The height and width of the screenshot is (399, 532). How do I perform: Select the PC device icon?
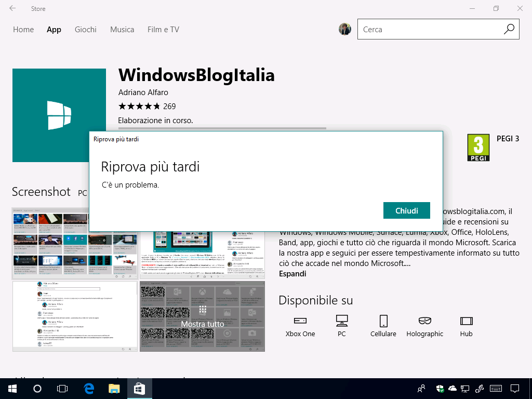click(342, 321)
